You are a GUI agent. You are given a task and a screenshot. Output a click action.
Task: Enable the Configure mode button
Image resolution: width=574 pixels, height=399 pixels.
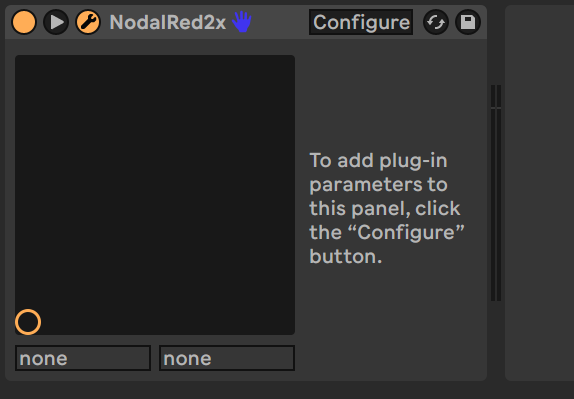pyautogui.click(x=361, y=22)
